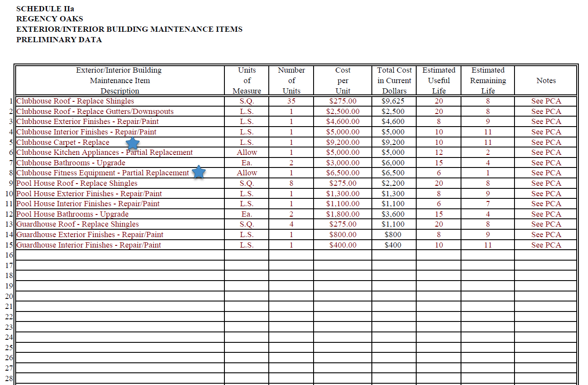Click the empty description cell in row 16

coord(120,255)
